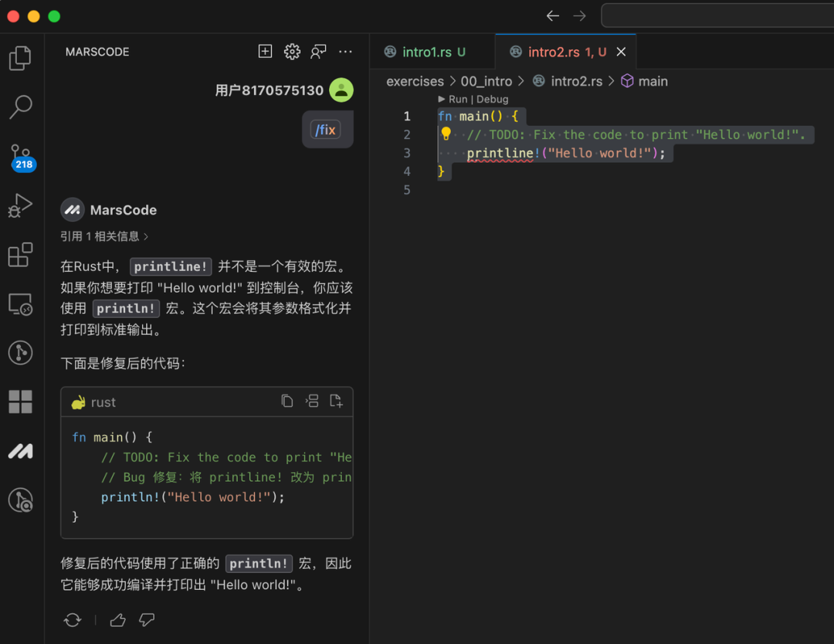Create new file from code block
This screenshot has width=834, height=644.
pos(336,401)
